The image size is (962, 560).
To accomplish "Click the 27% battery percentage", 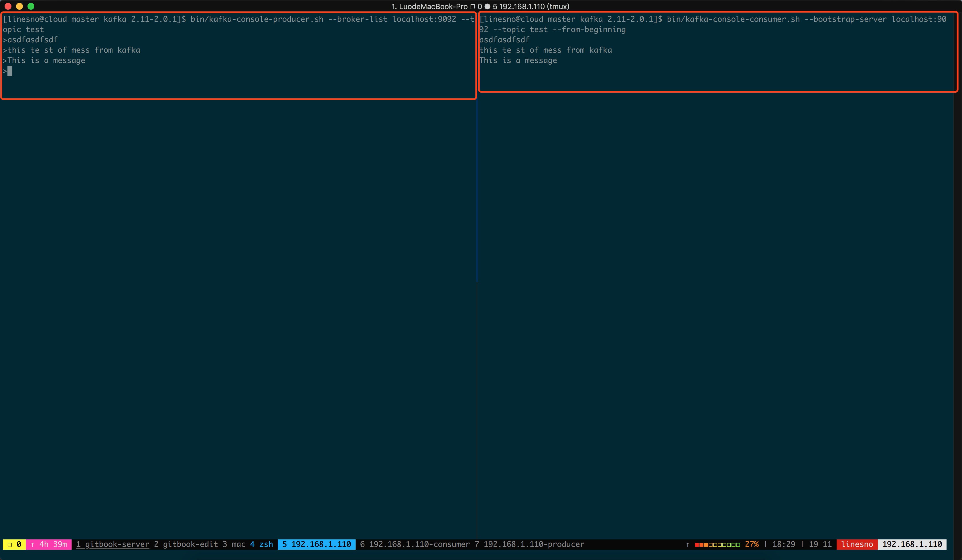I will coord(752,544).
